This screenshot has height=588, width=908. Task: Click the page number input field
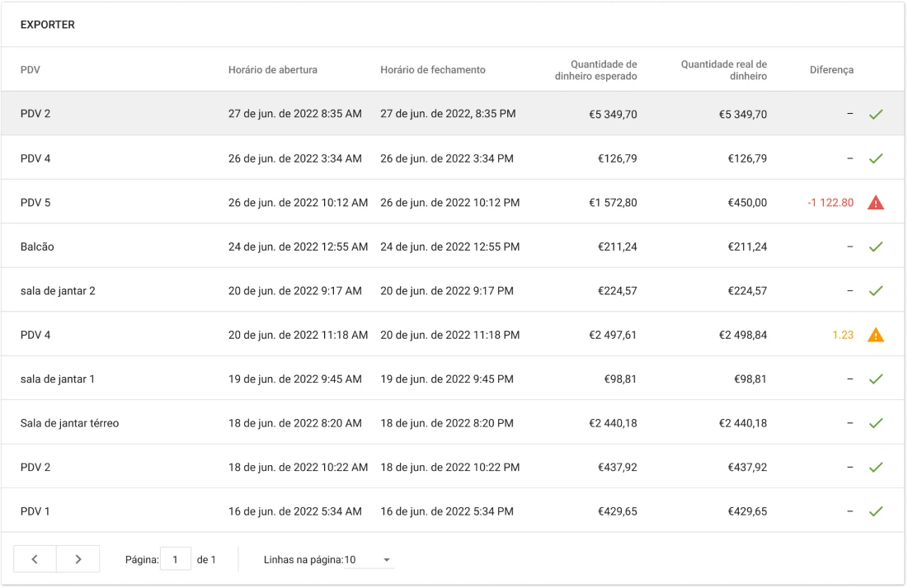175,559
